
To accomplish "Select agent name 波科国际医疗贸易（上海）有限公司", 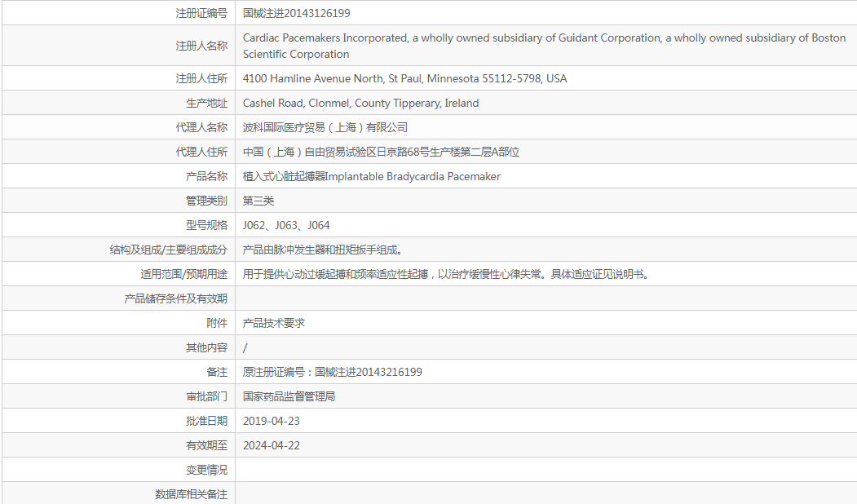I will [325, 127].
